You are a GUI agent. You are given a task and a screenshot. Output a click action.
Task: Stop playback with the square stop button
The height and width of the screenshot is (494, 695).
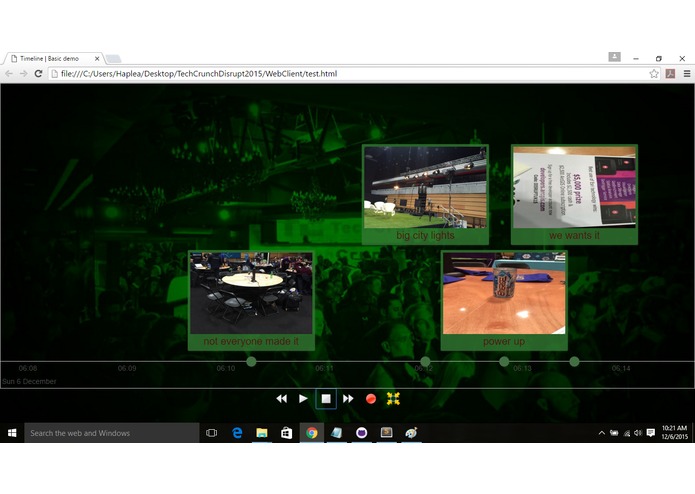pyautogui.click(x=326, y=399)
